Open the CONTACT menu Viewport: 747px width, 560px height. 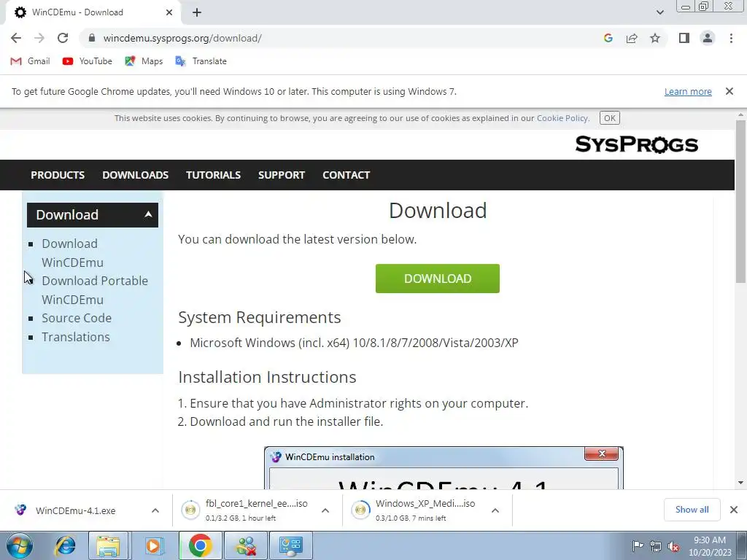tap(347, 175)
